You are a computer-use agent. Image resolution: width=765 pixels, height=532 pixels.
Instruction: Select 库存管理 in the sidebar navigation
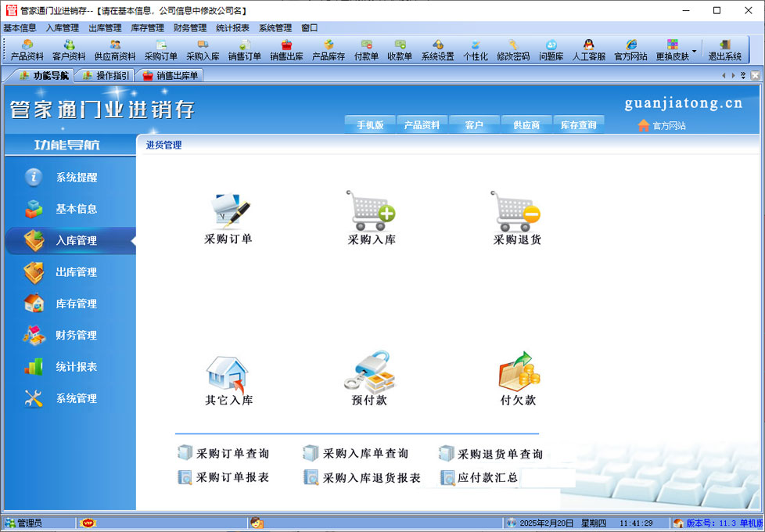[x=76, y=304]
